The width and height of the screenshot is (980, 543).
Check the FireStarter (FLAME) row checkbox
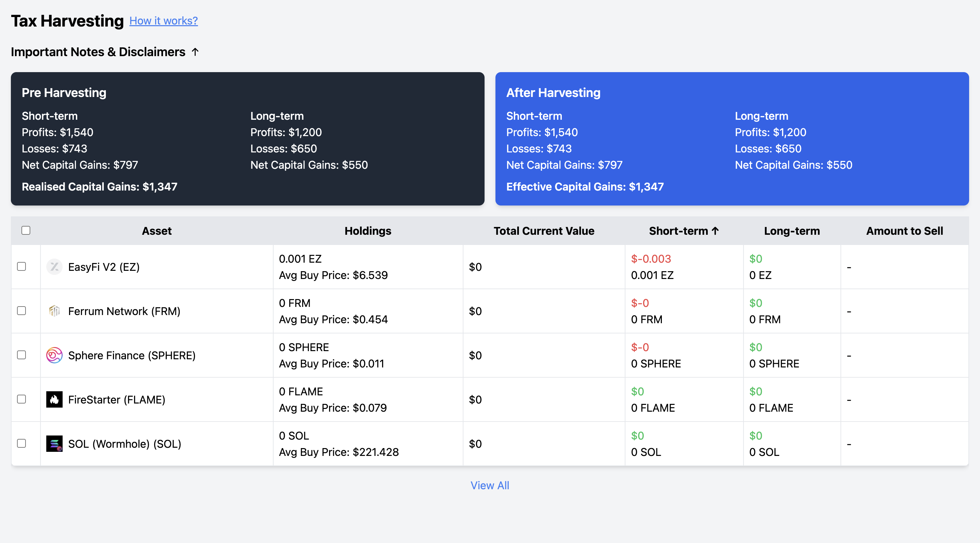[22, 399]
